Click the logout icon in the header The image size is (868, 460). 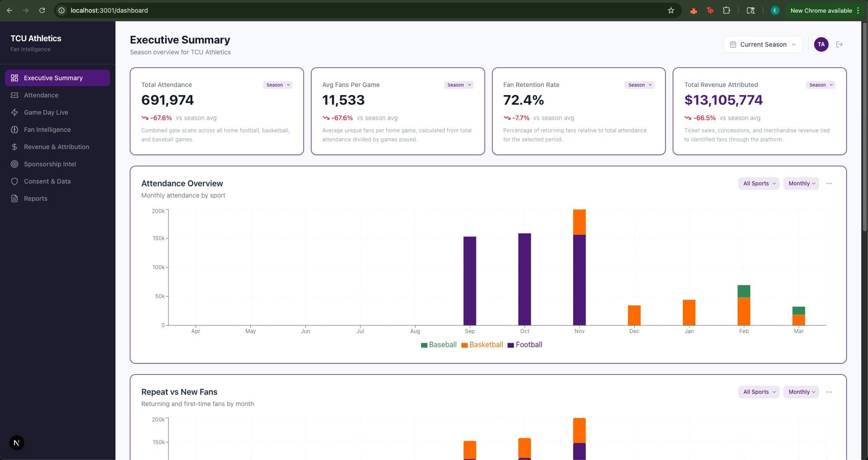click(x=839, y=44)
